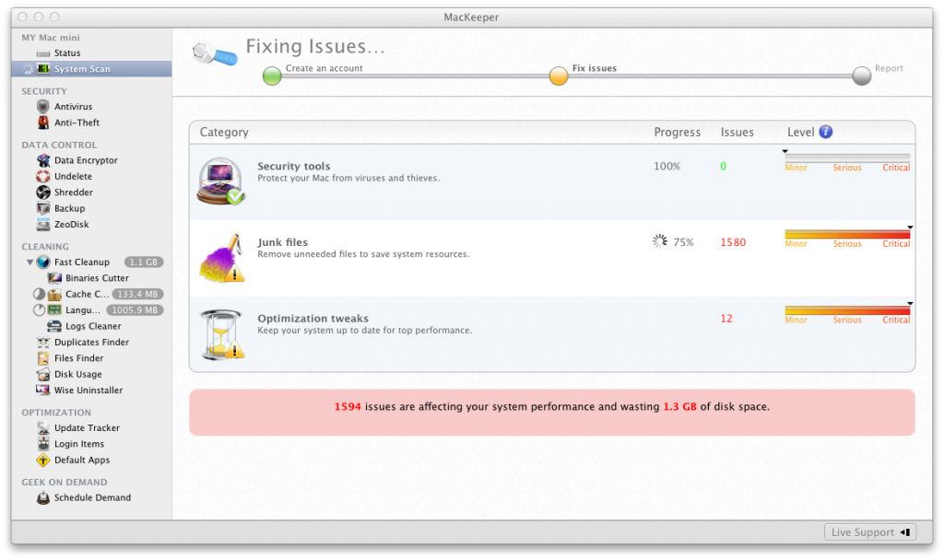
Task: Click the Optimization tweaks issue count 12
Action: [x=726, y=319]
